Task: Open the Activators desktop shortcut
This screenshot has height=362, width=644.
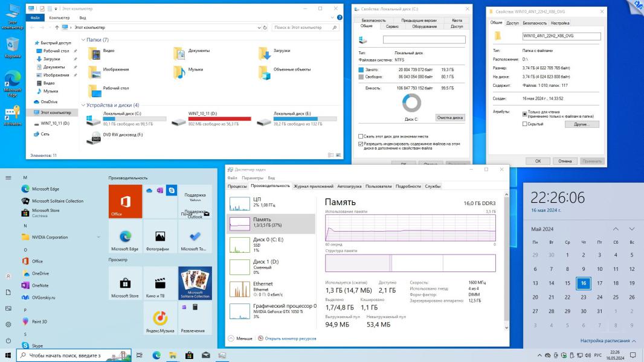Action: click(x=12, y=115)
